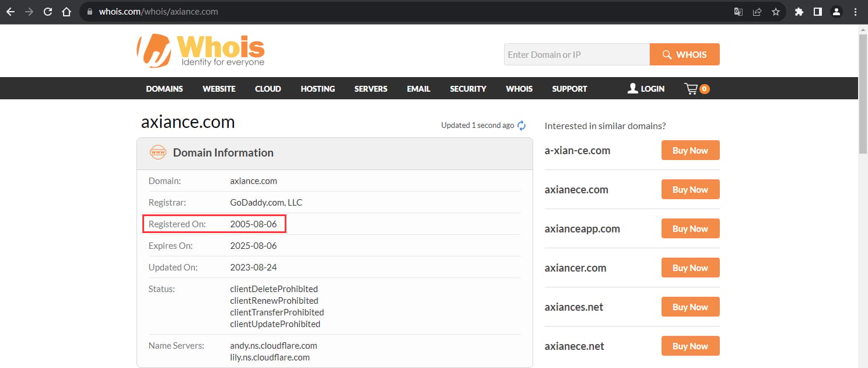Screen dimensions: 868x368
Task: Buy Now for axiances.net
Action: (691, 307)
